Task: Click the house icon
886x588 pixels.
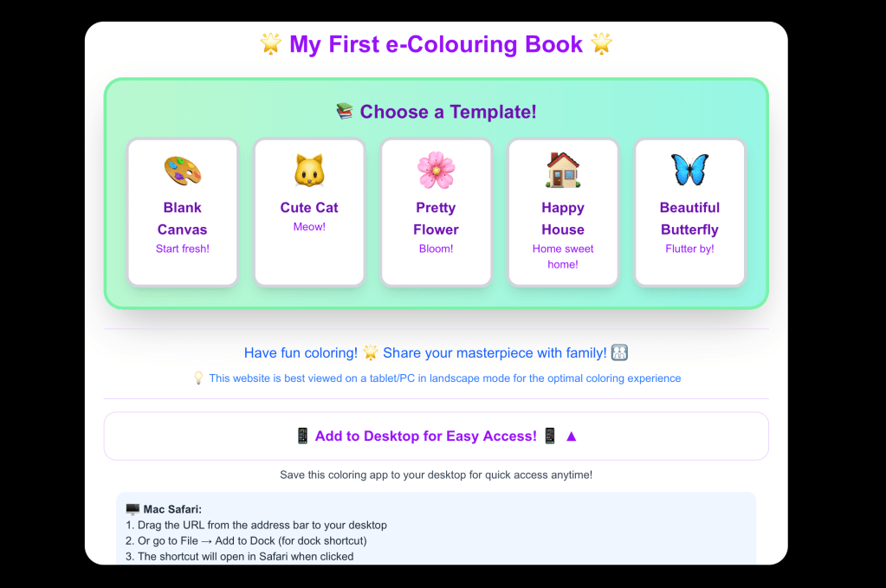Action: point(563,170)
